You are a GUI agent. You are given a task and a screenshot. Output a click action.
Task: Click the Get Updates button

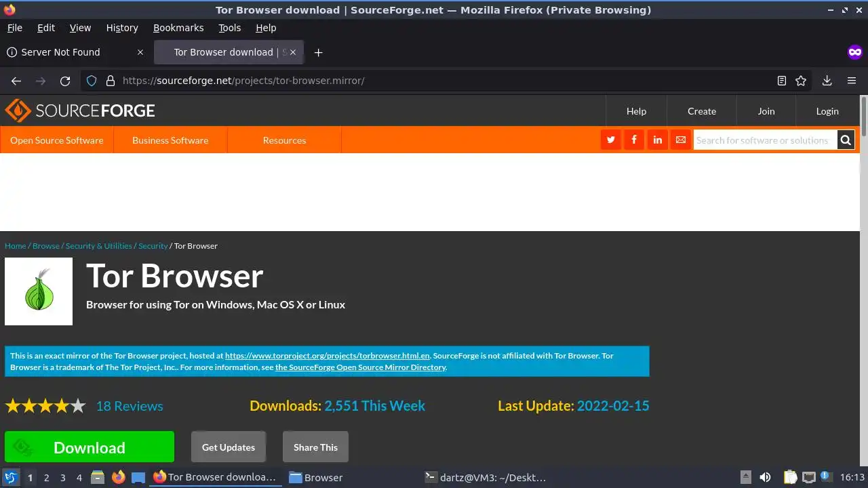click(x=229, y=447)
